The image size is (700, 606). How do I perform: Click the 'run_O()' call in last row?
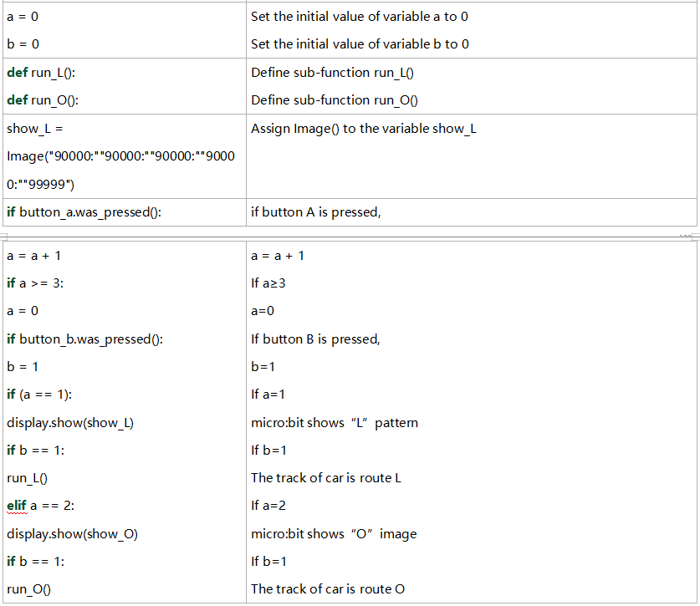[x=29, y=589]
